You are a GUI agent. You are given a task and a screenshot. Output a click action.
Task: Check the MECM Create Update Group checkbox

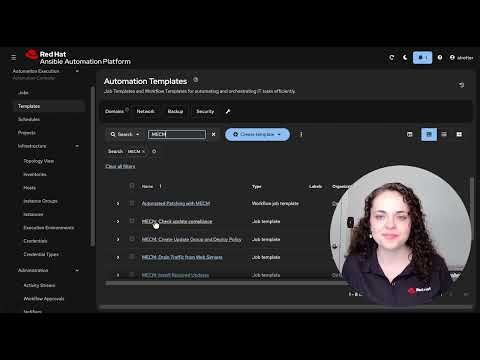[132, 239]
